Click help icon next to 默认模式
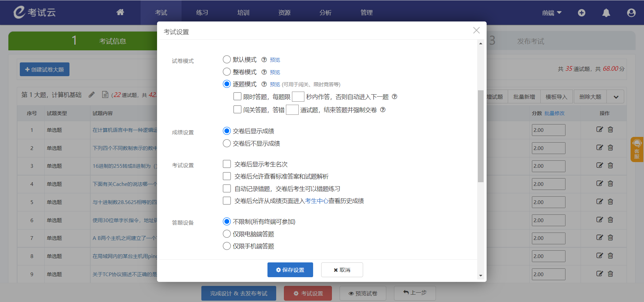The image size is (644, 302). [264, 60]
